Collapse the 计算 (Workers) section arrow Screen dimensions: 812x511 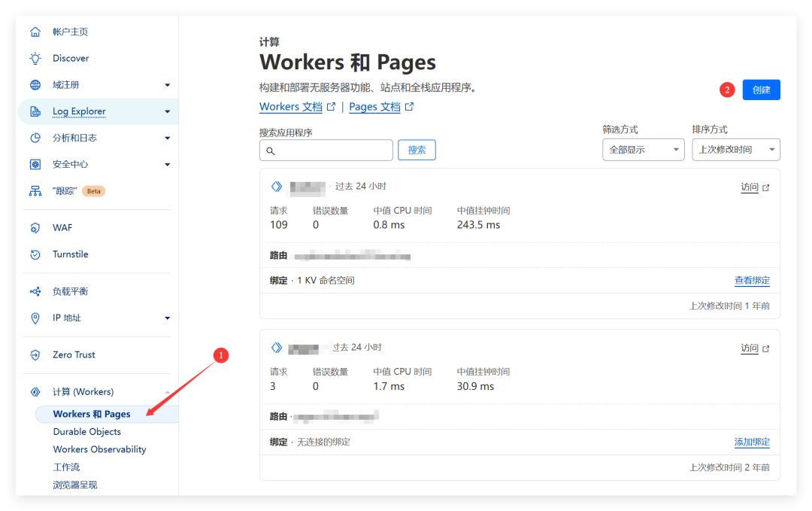coord(167,392)
